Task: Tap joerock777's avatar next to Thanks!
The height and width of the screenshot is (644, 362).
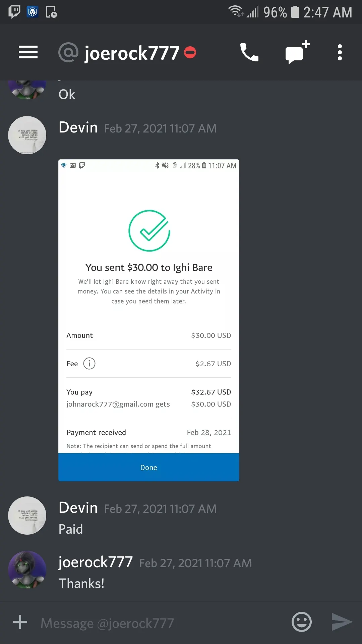Action: click(27, 570)
